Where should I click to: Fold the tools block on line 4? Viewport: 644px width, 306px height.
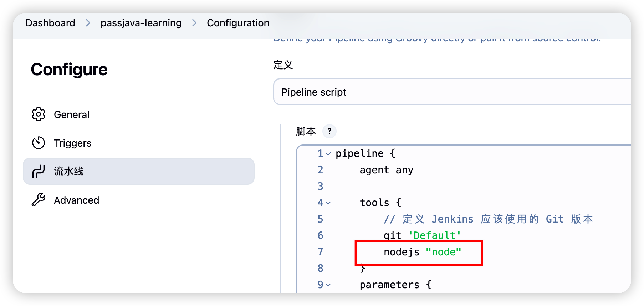328,203
